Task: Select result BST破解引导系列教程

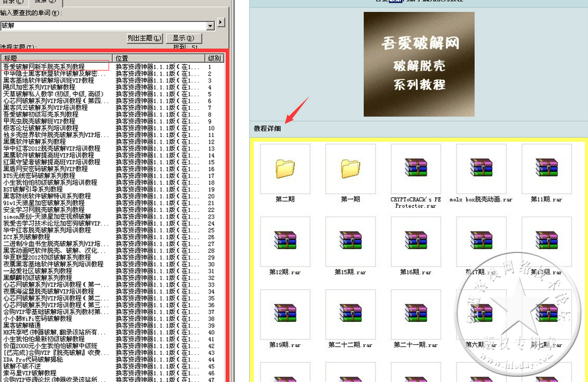Action: click(33, 189)
